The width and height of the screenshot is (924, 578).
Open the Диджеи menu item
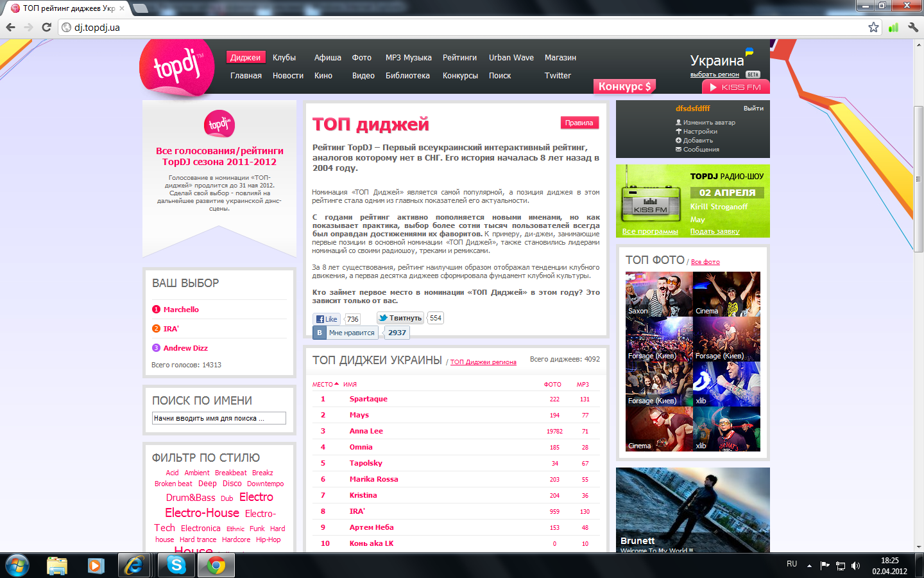pyautogui.click(x=245, y=57)
